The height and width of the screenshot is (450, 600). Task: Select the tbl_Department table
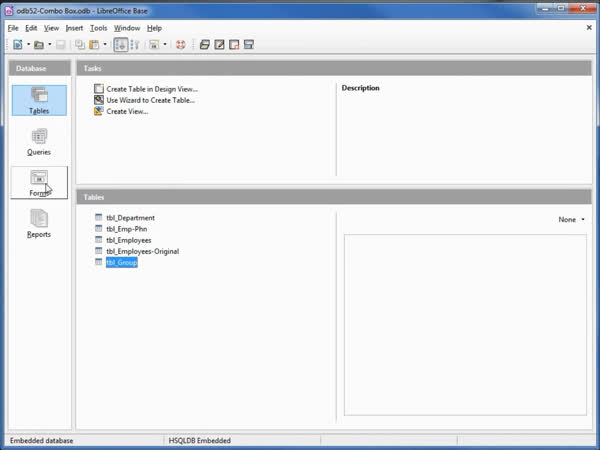[130, 218]
